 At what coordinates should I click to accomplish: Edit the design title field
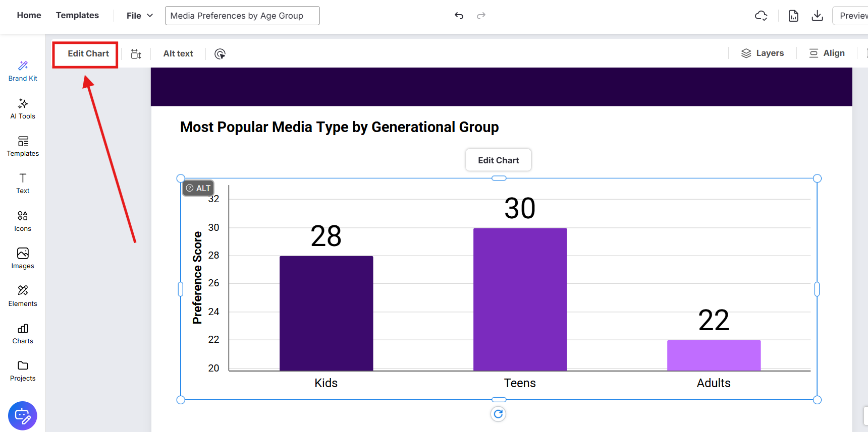coord(242,16)
